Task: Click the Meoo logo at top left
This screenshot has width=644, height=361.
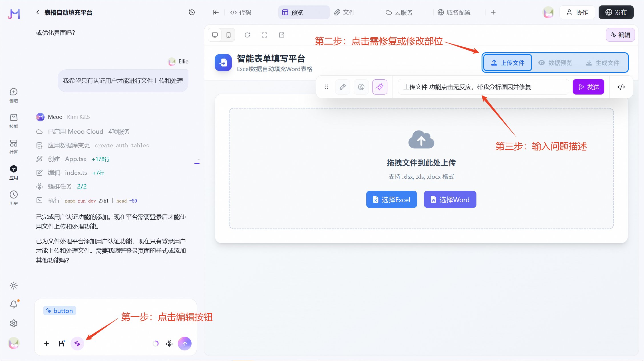Action: (x=14, y=13)
